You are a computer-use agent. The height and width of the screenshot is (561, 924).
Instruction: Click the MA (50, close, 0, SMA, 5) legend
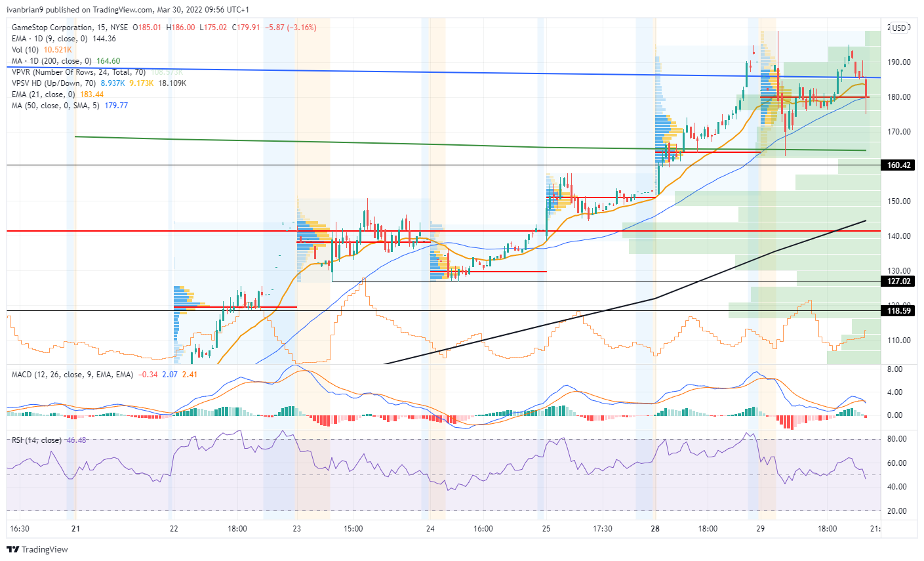70,106
